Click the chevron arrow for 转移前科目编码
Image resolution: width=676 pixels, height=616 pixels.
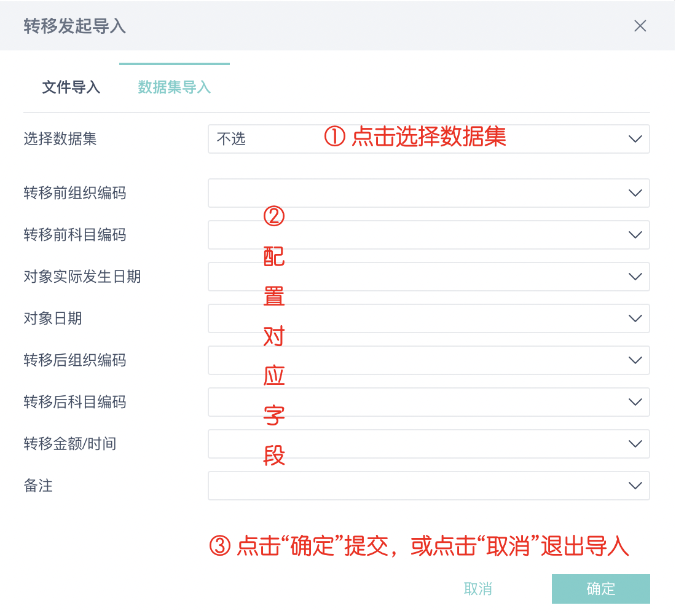tap(635, 235)
